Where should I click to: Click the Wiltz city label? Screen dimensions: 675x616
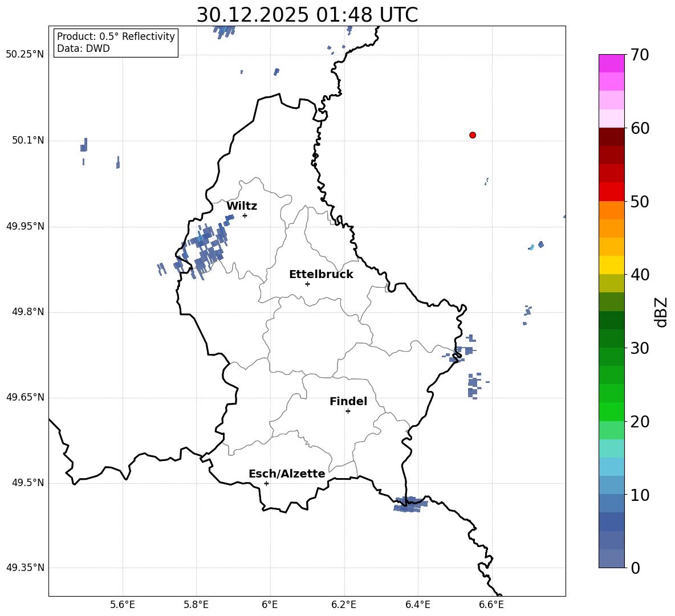click(x=242, y=206)
